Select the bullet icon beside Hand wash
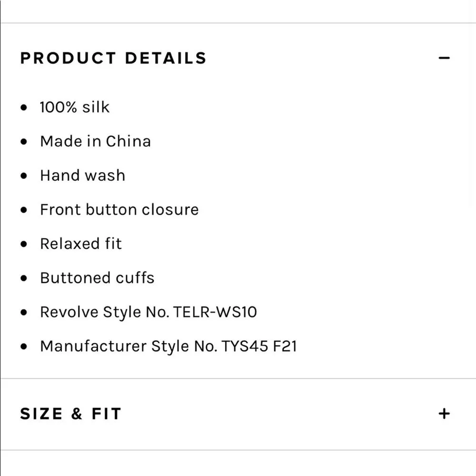Viewport: 476px width, 476px height. click(23, 176)
